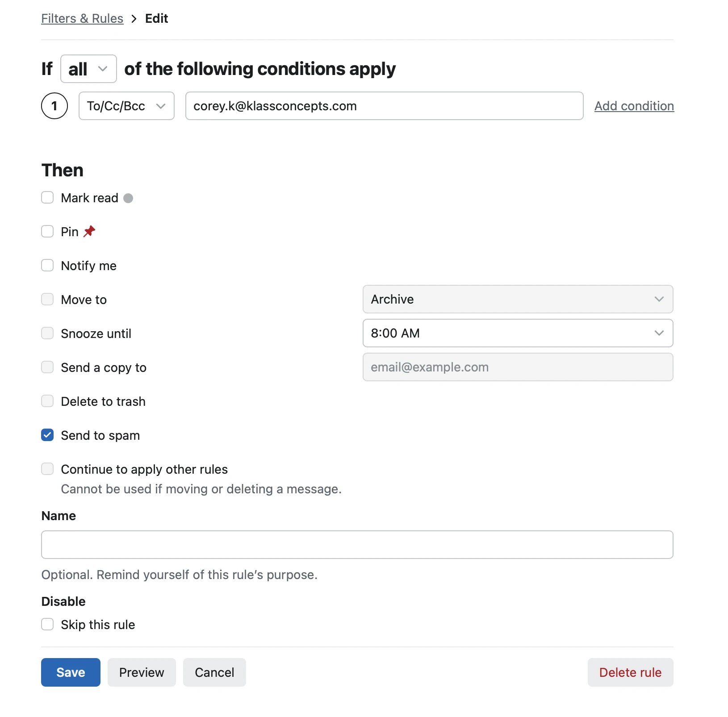Click the gray unread dot icon
This screenshot has width=728, height=717.
point(128,198)
